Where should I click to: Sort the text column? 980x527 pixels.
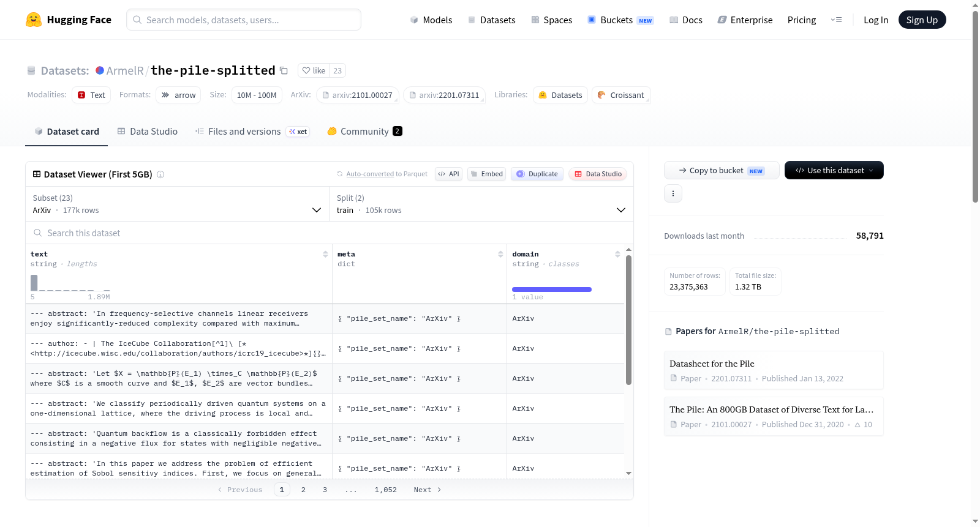[x=325, y=254]
